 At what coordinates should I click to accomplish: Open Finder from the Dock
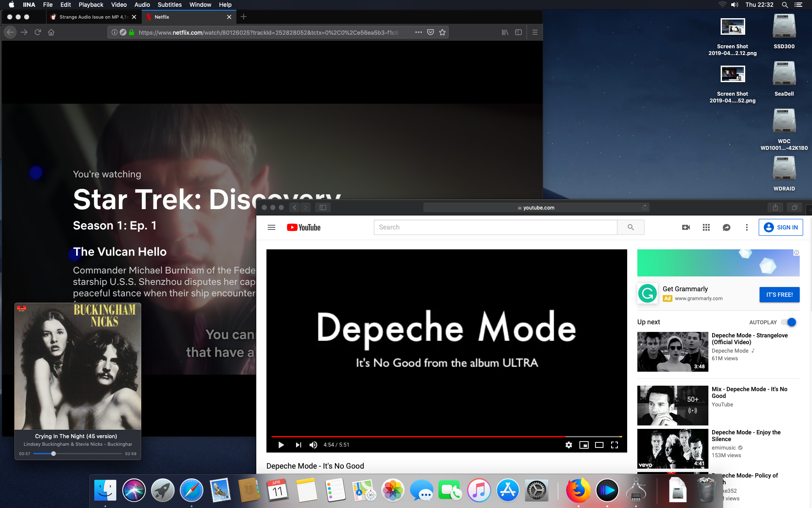click(x=105, y=490)
